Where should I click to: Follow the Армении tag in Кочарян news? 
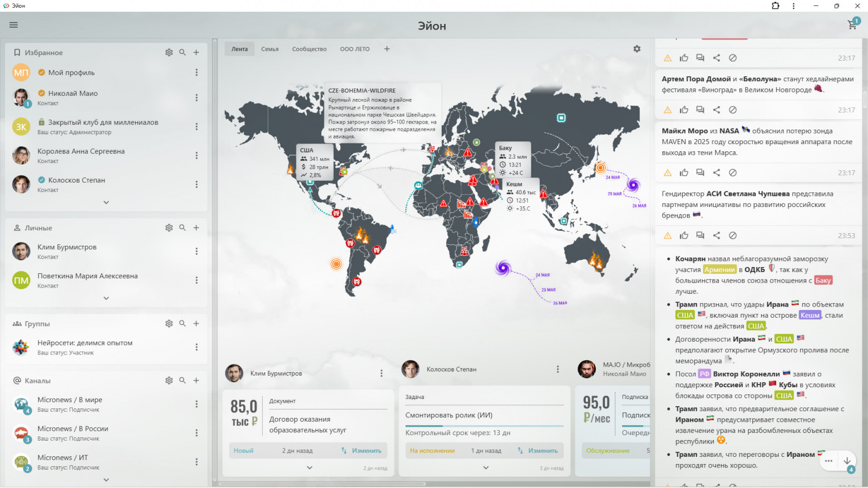[719, 270]
